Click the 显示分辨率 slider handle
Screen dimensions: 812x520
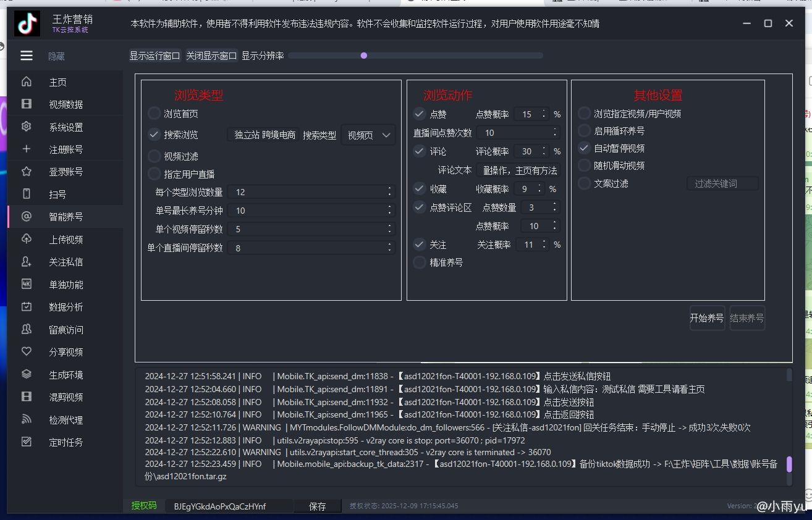[x=364, y=56]
